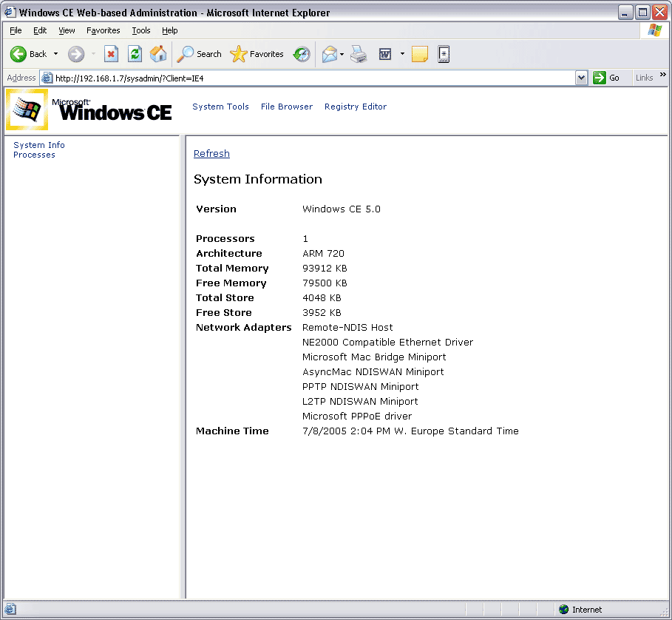Click the Edit with Word icon

(x=385, y=55)
